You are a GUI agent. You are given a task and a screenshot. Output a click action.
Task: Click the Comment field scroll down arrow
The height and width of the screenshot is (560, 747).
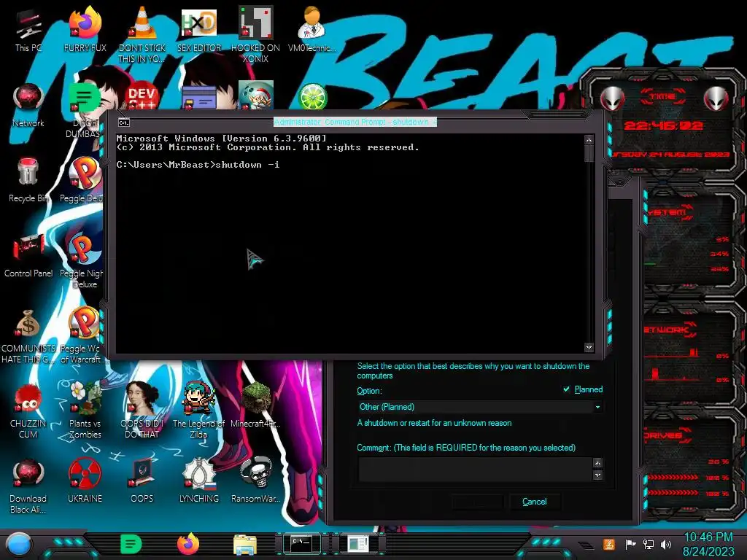click(598, 475)
